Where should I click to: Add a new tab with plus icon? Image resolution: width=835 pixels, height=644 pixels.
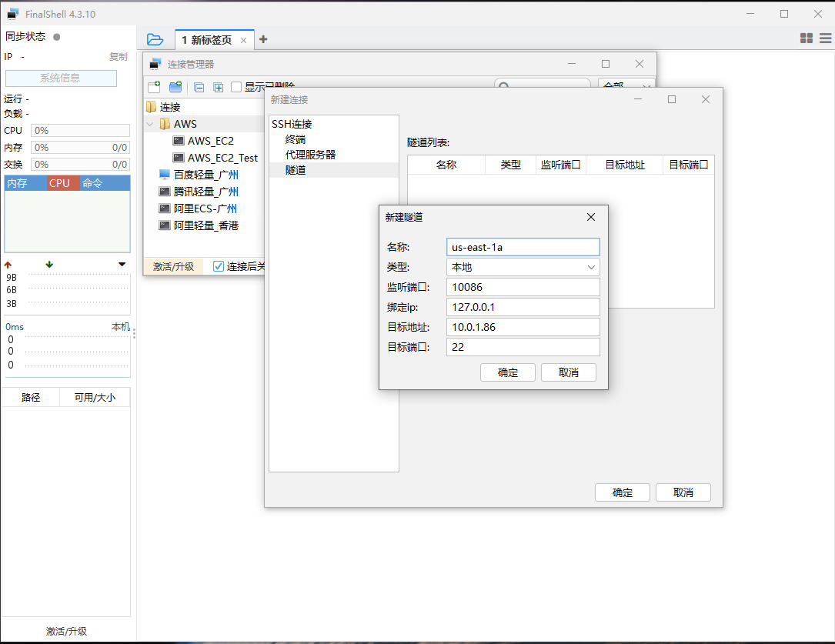tap(263, 39)
